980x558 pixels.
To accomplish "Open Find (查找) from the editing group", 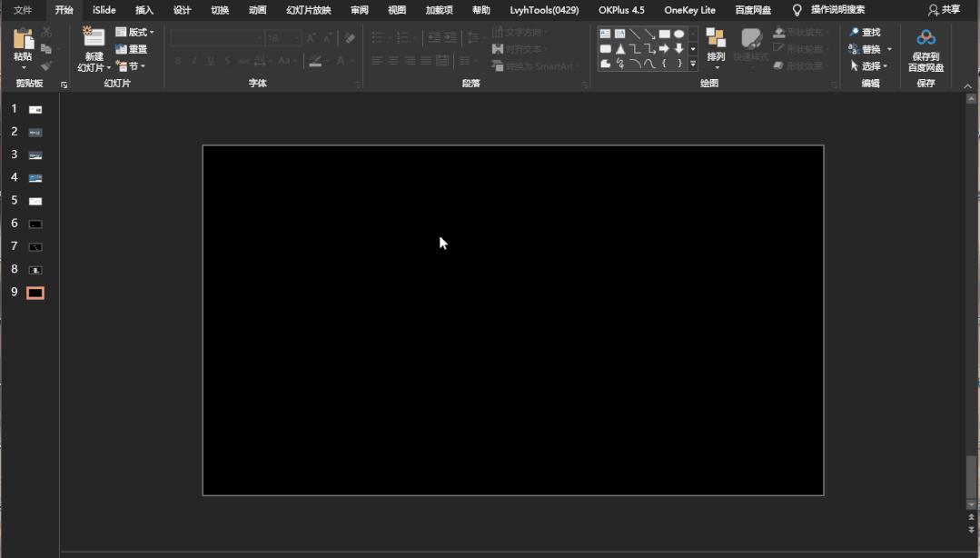I will 865,32.
